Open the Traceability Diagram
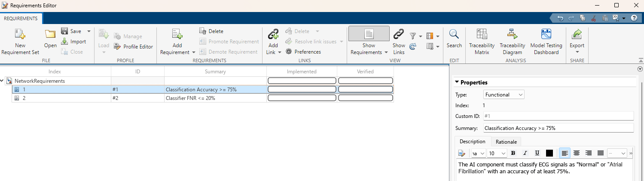This screenshot has width=644, height=181. pyautogui.click(x=512, y=42)
